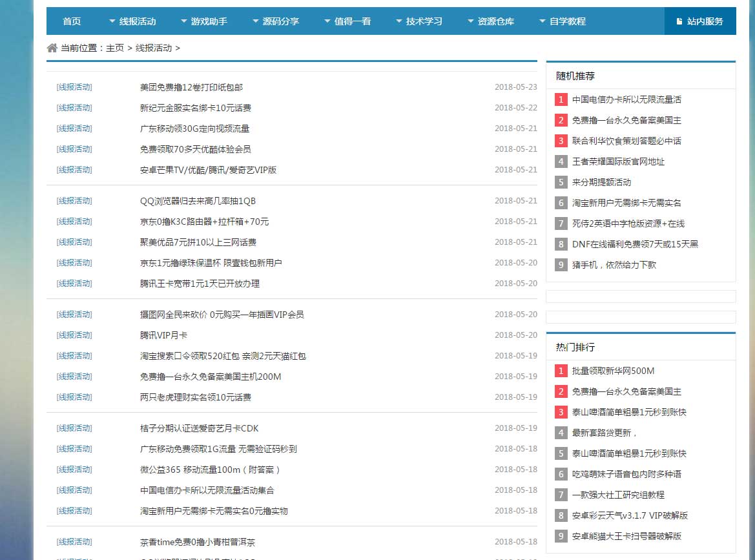755x560 pixels.
Task: Expand the 自学教程 dropdown arrow
Action: 541,21
